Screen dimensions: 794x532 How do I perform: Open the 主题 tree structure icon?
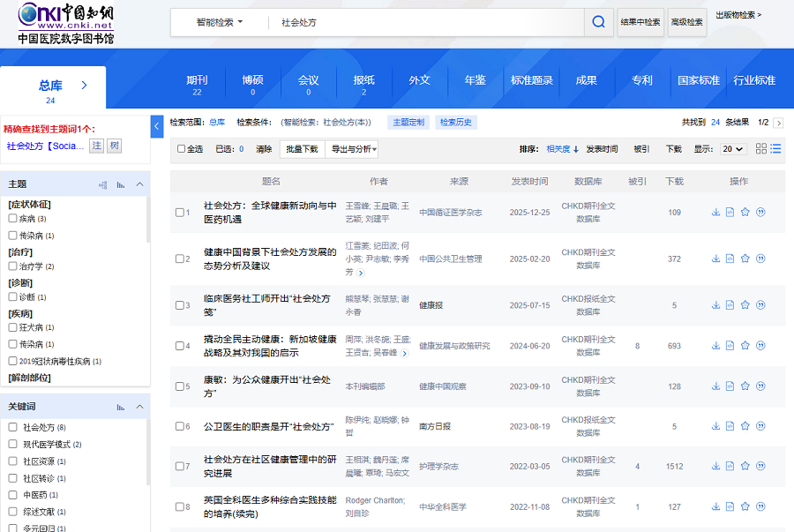(103, 184)
